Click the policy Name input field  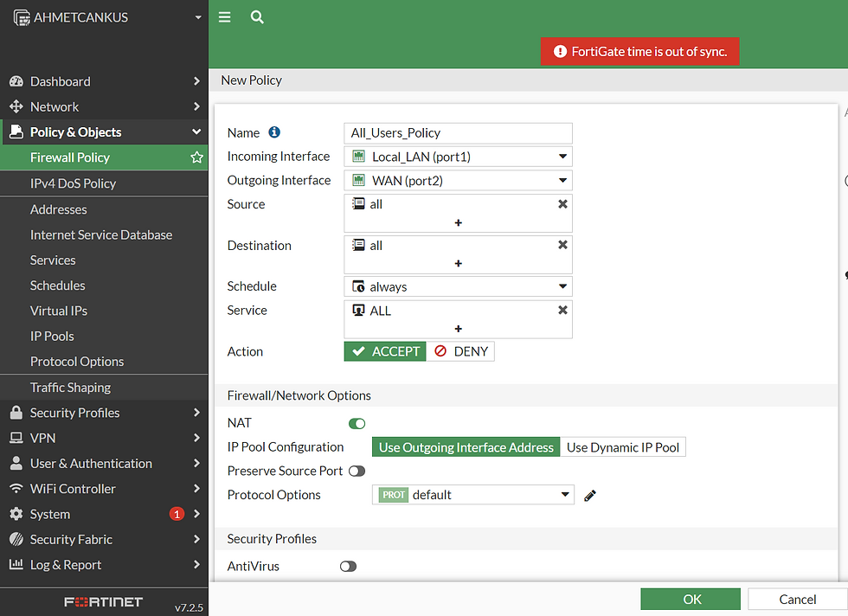pyautogui.click(x=458, y=133)
